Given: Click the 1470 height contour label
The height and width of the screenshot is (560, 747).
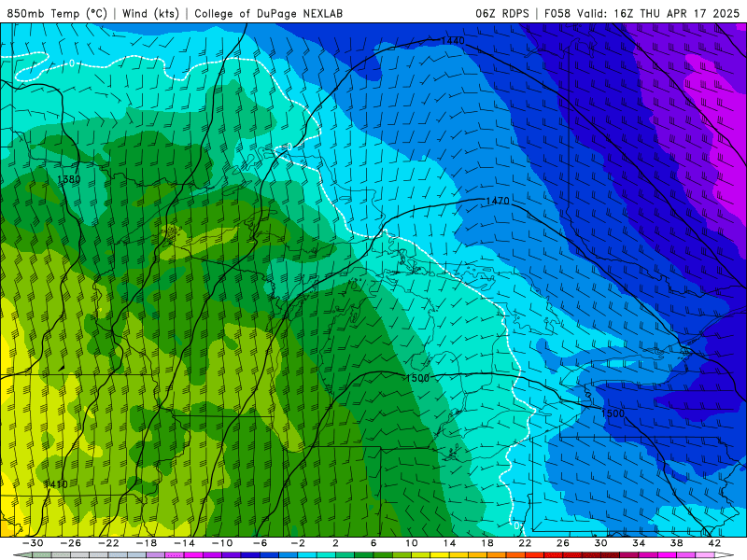Looking at the screenshot, I should pos(498,201).
